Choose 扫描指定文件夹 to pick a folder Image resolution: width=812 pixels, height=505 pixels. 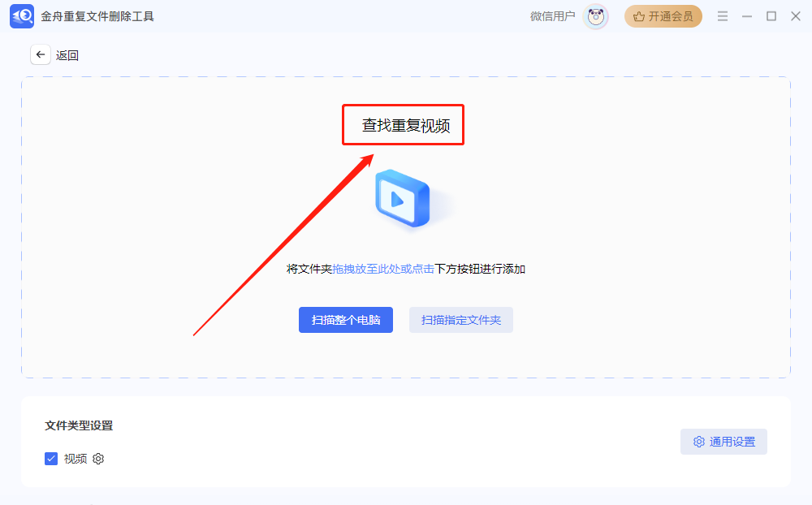point(460,320)
